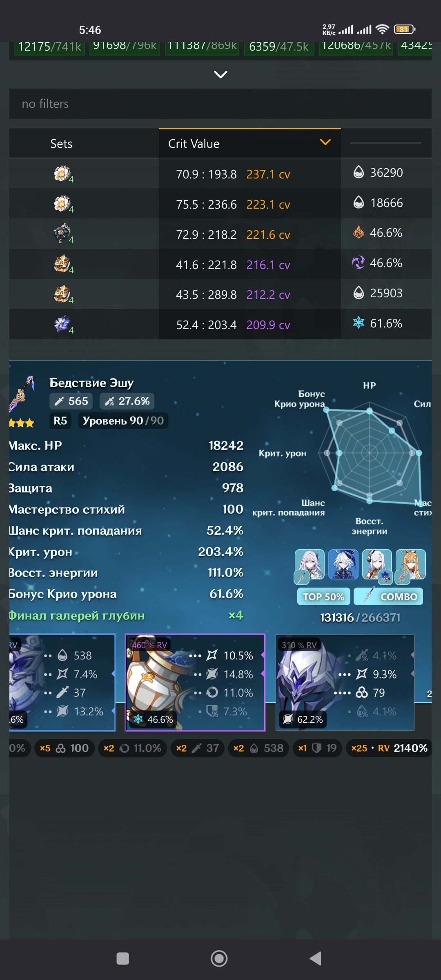Toggle the ×5 elemental mastery 100 chip
This screenshot has height=980, width=441.
coord(65,748)
